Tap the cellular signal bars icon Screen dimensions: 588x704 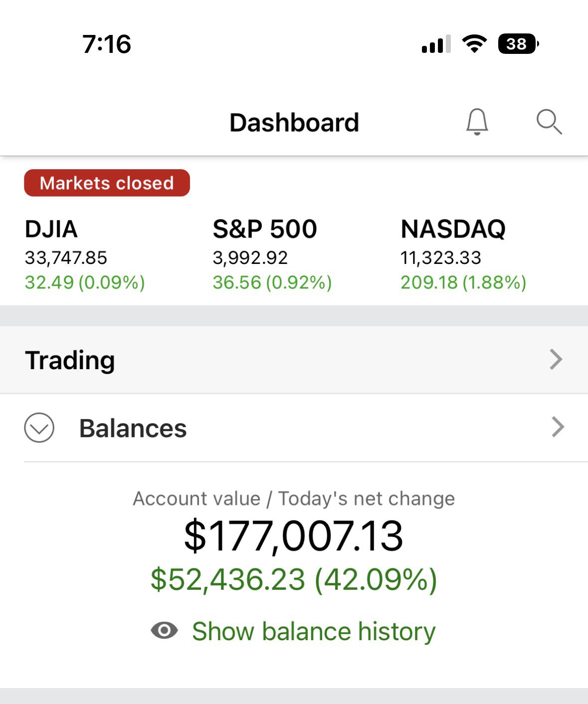436,44
